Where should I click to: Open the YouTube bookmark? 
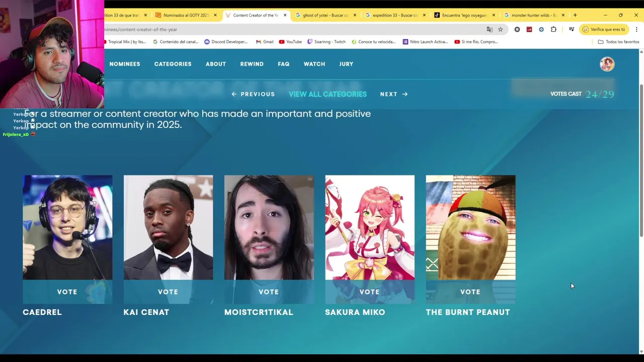tap(290, 42)
